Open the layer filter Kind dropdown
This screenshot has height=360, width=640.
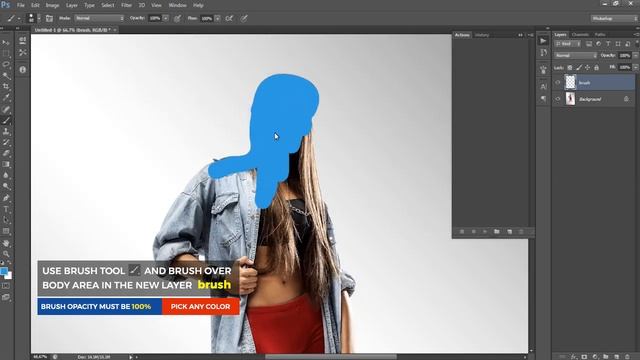(x=568, y=44)
